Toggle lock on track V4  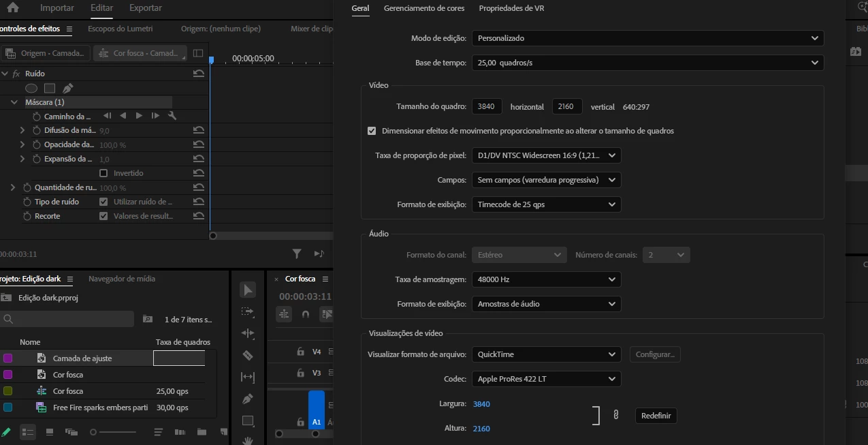(300, 352)
